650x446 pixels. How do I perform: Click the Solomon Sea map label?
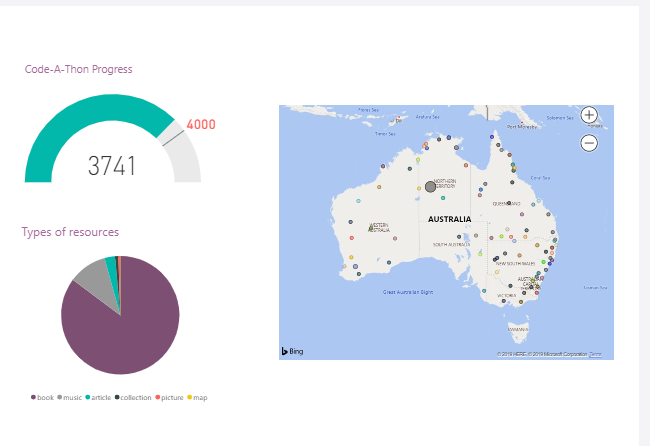tap(560, 118)
